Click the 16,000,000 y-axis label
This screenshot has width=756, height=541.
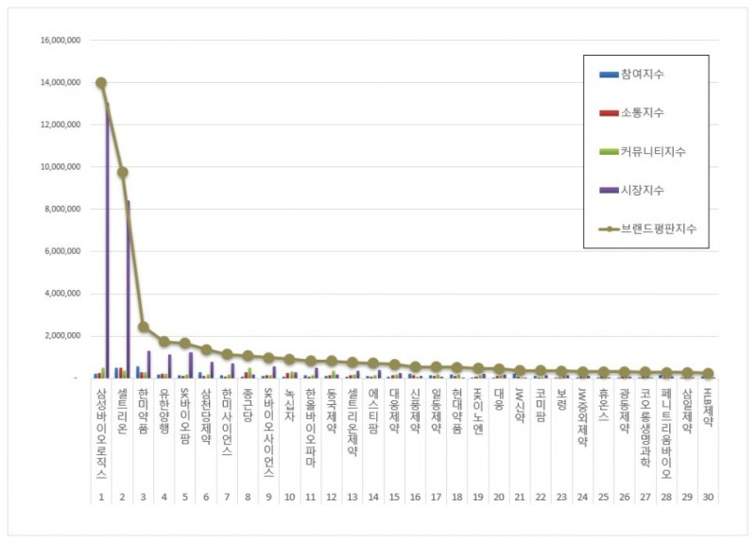pyautogui.click(x=60, y=40)
